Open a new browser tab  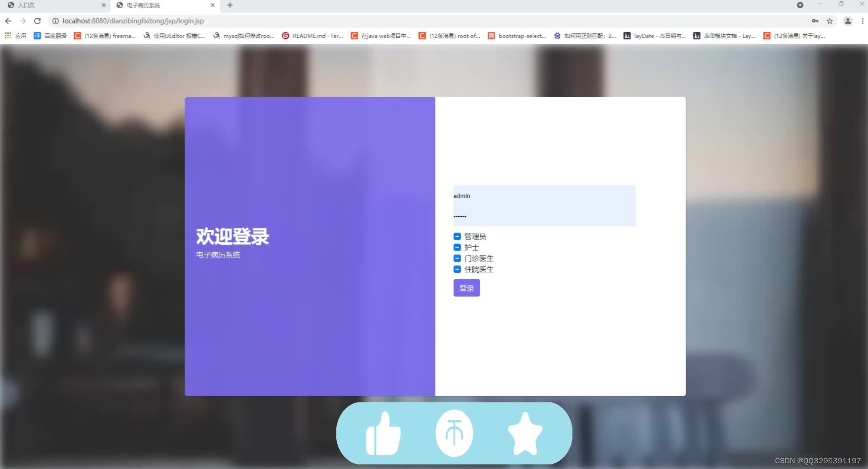point(230,5)
